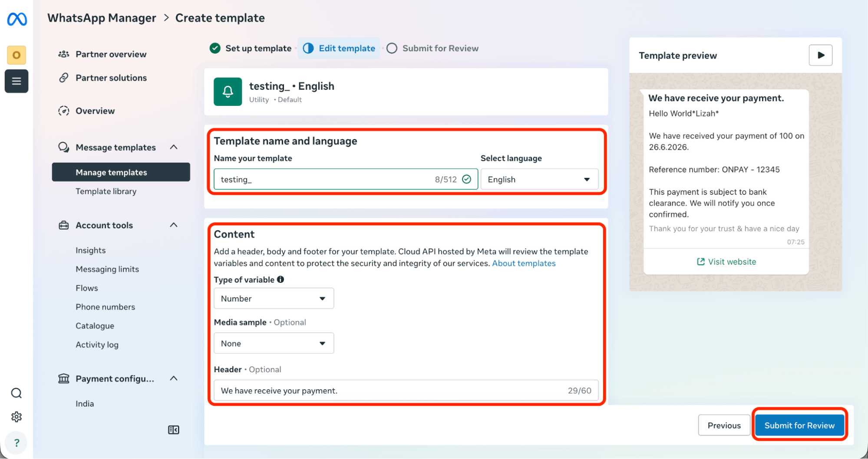Toggle the hamburger menu icon
The width and height of the screenshot is (868, 459).
click(17, 81)
